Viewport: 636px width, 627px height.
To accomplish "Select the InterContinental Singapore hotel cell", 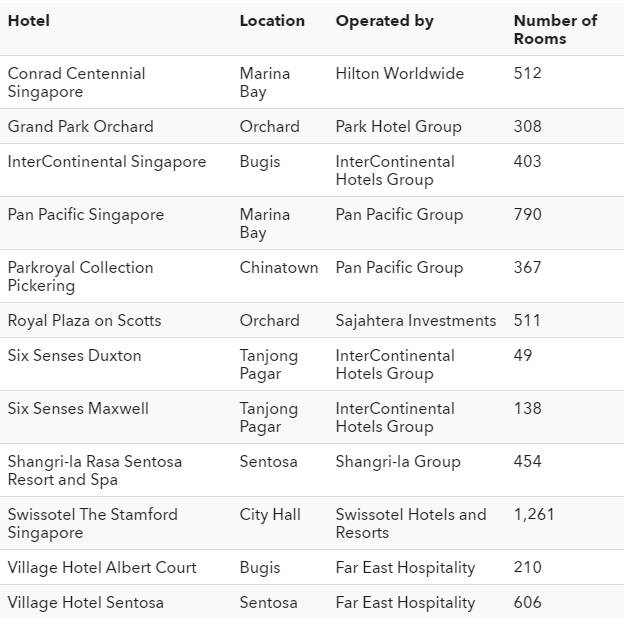I will pyautogui.click(x=107, y=161).
